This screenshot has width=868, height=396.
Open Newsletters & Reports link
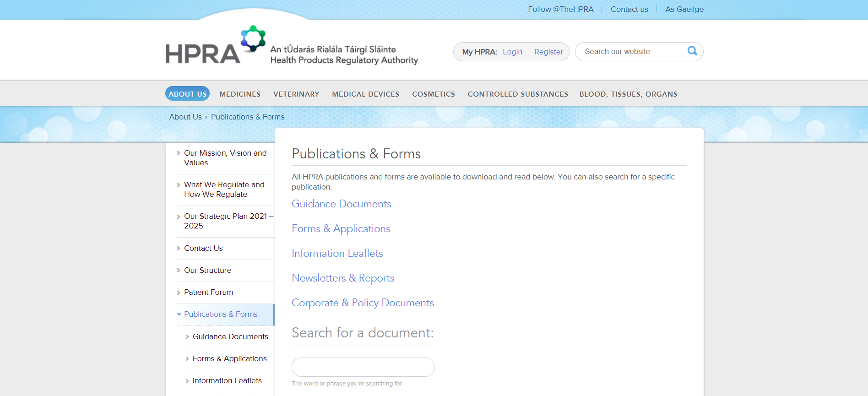pyautogui.click(x=342, y=278)
